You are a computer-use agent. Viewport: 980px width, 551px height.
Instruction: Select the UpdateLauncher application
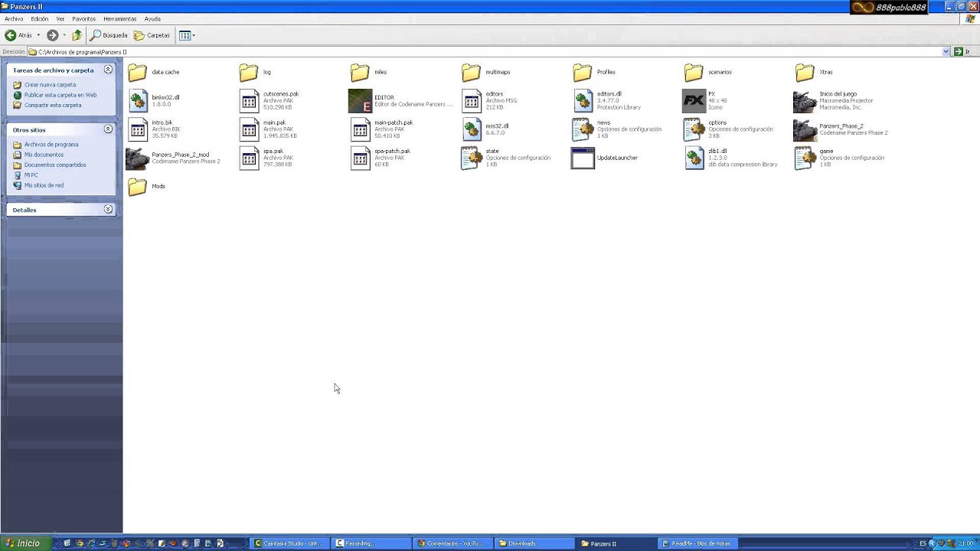click(605, 158)
